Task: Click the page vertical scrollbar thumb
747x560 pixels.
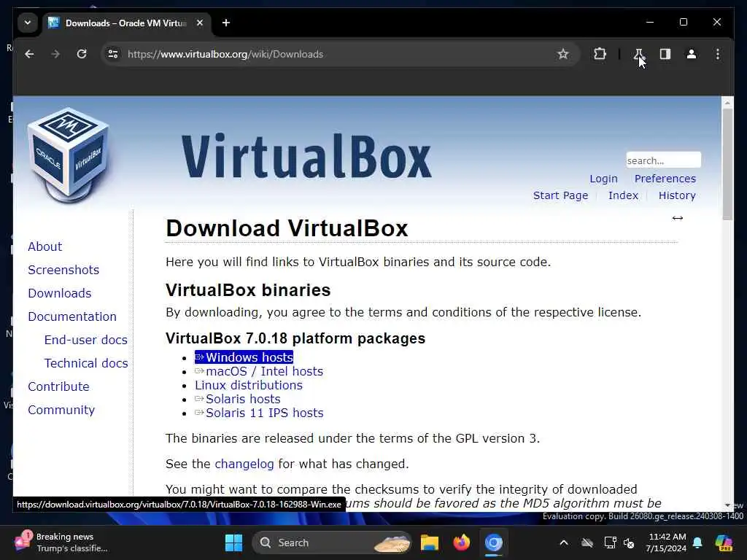Action: tap(727, 164)
